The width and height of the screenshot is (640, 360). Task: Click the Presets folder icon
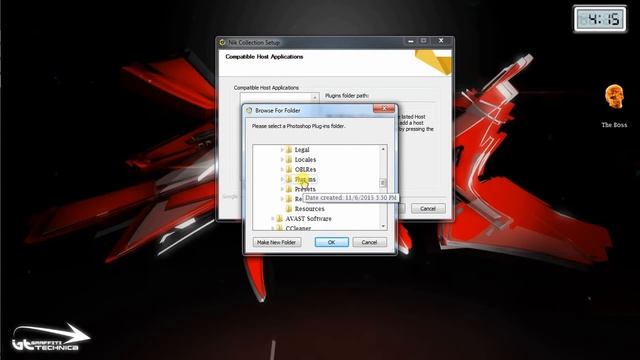289,189
